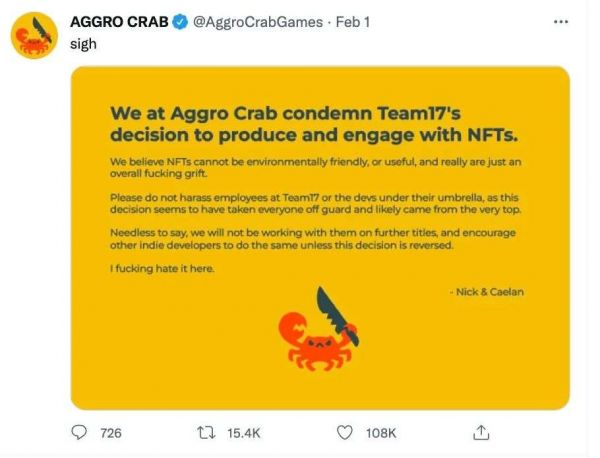Click the reply speech bubble icon

point(80,432)
